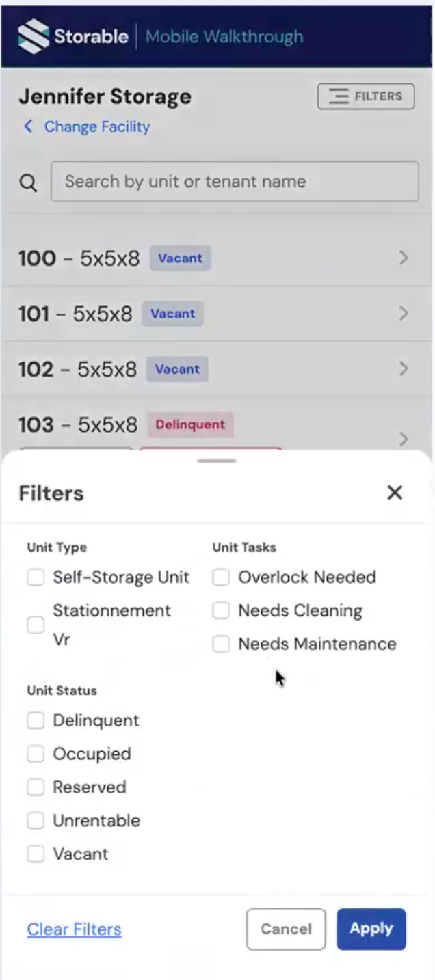Click the unit or tenant search field
Screen dimensions: 435x980
tap(235, 182)
